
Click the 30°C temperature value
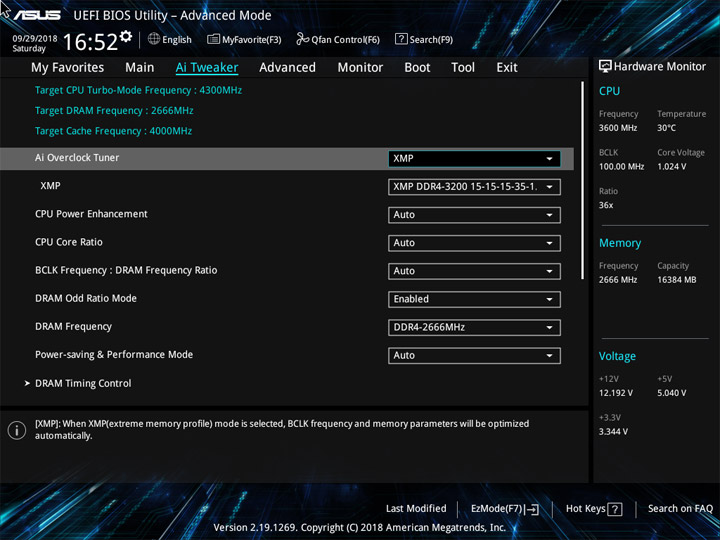pyautogui.click(x=666, y=128)
